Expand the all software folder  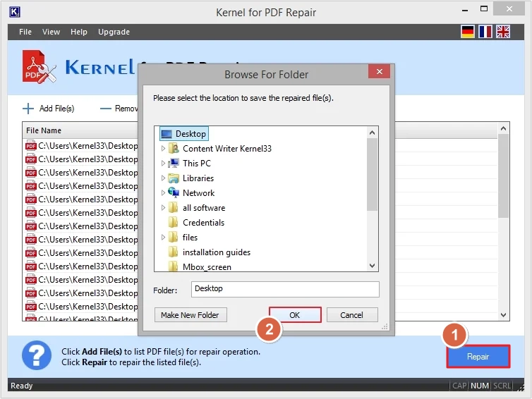pos(163,208)
